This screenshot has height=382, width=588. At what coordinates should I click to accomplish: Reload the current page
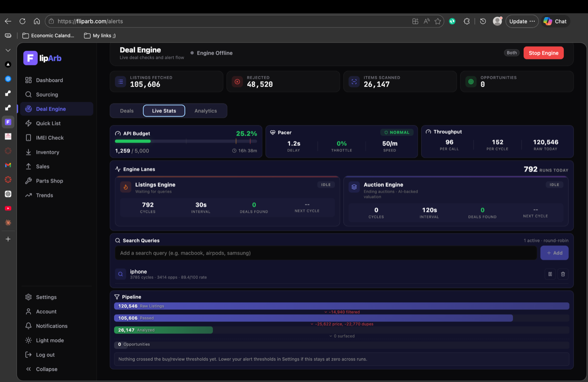pos(22,21)
